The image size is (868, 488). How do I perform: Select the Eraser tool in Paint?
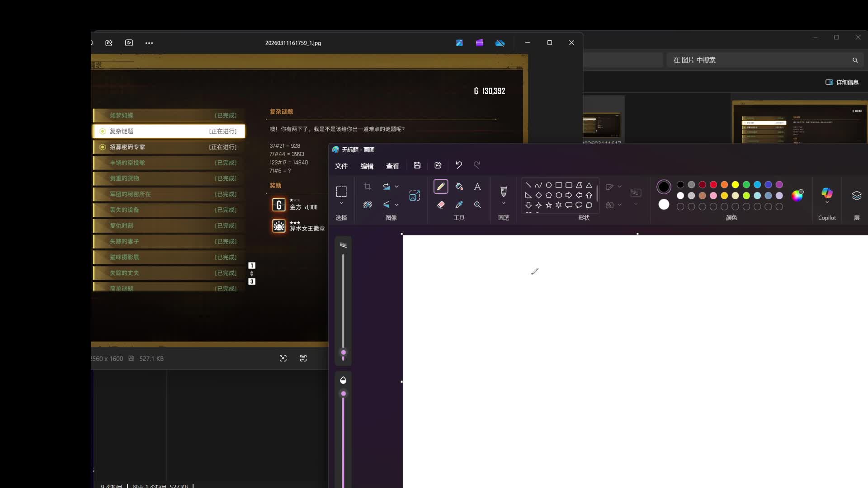tap(441, 205)
